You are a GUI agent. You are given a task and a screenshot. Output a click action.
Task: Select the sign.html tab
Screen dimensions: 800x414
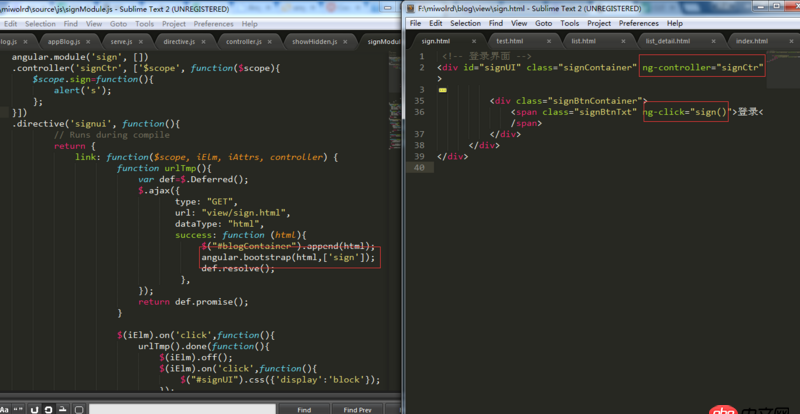point(435,41)
